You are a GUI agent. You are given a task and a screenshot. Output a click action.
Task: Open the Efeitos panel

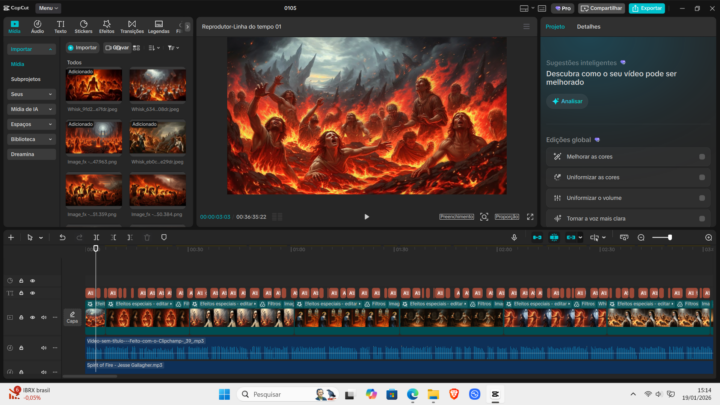[107, 26]
